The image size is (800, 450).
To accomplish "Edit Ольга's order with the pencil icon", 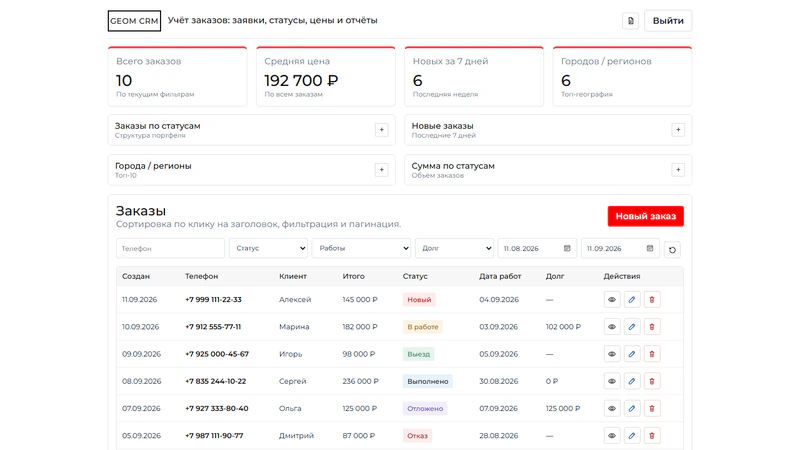I will pos(632,408).
